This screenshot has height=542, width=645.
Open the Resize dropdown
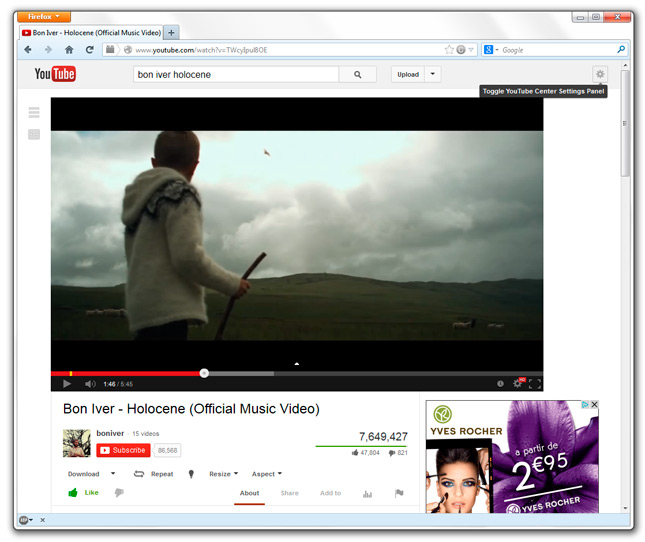pyautogui.click(x=223, y=474)
